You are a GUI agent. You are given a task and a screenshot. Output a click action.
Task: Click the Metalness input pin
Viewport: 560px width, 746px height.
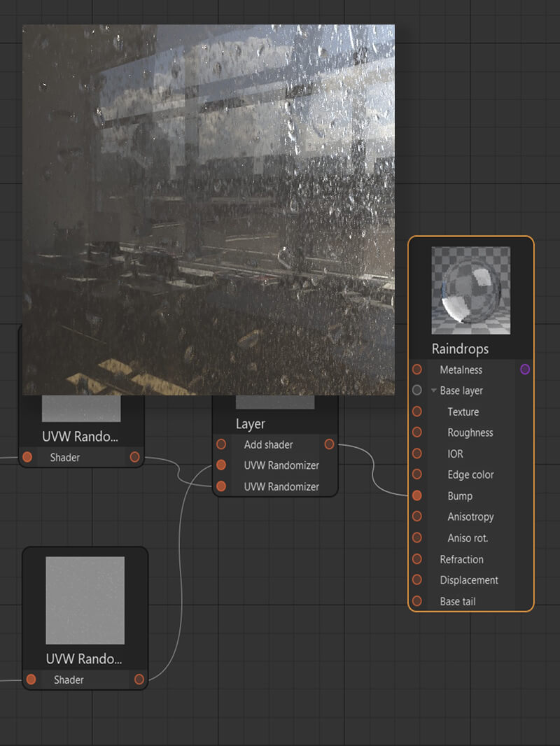[417, 370]
